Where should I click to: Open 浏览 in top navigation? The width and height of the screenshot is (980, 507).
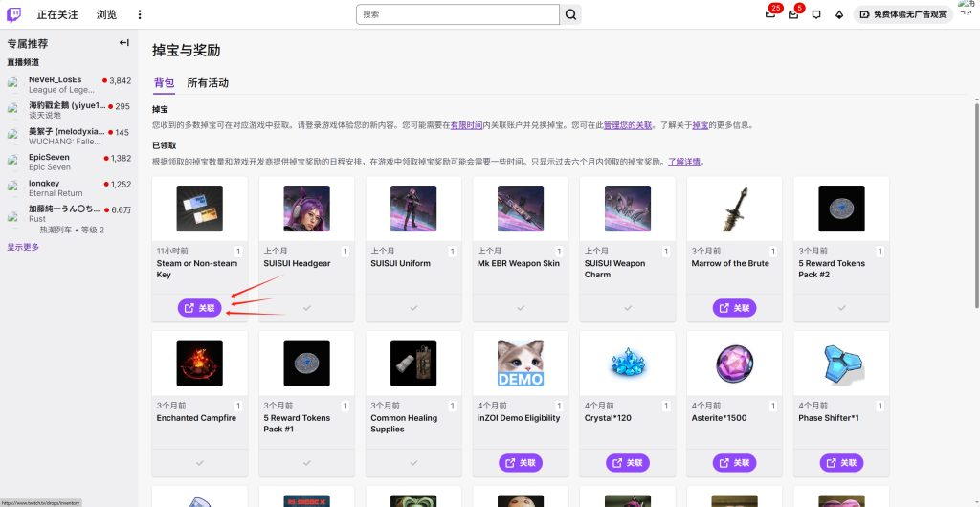point(106,14)
